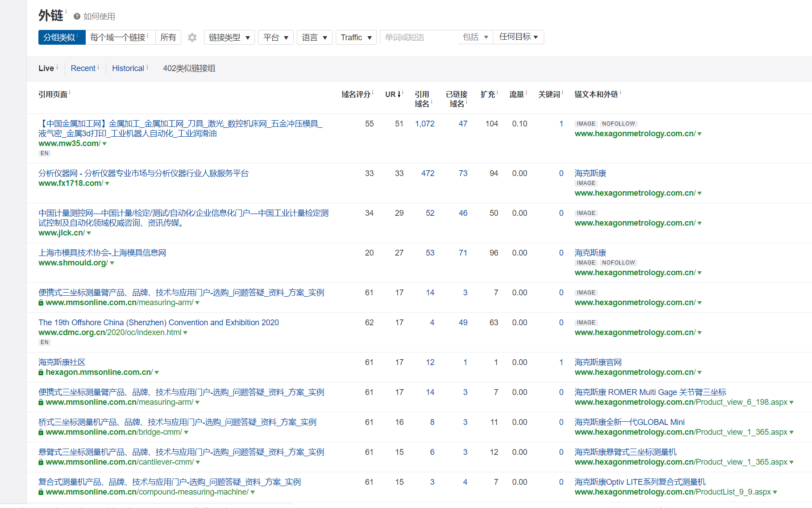Open the 分析仪器网 page title link
This screenshot has width=812, height=508.
(143, 173)
